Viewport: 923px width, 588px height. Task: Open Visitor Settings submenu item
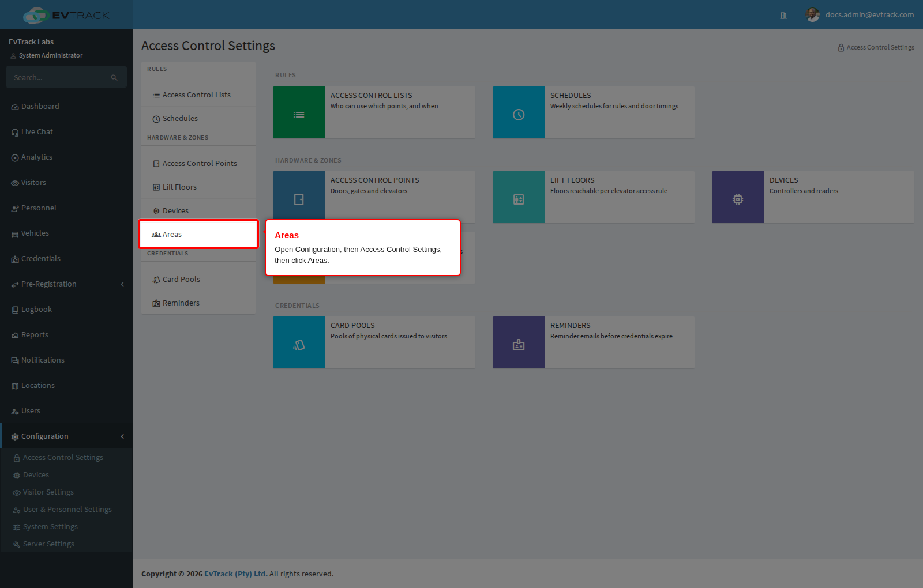(x=66, y=492)
